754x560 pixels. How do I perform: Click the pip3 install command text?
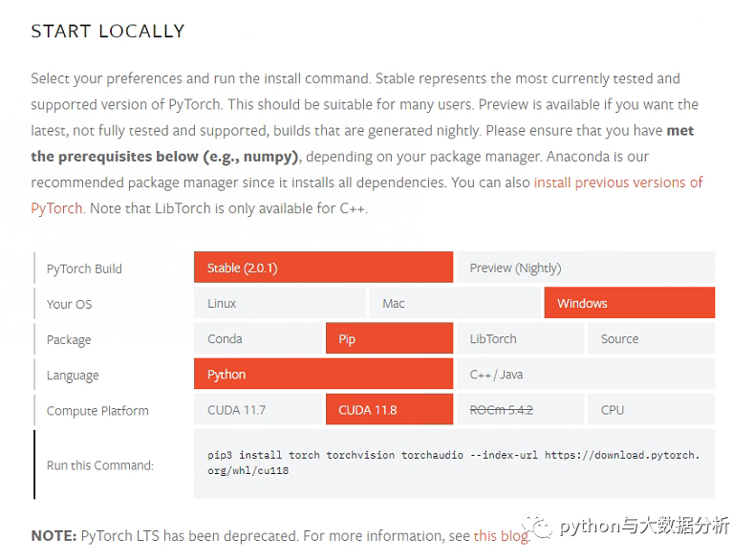pyautogui.click(x=453, y=463)
